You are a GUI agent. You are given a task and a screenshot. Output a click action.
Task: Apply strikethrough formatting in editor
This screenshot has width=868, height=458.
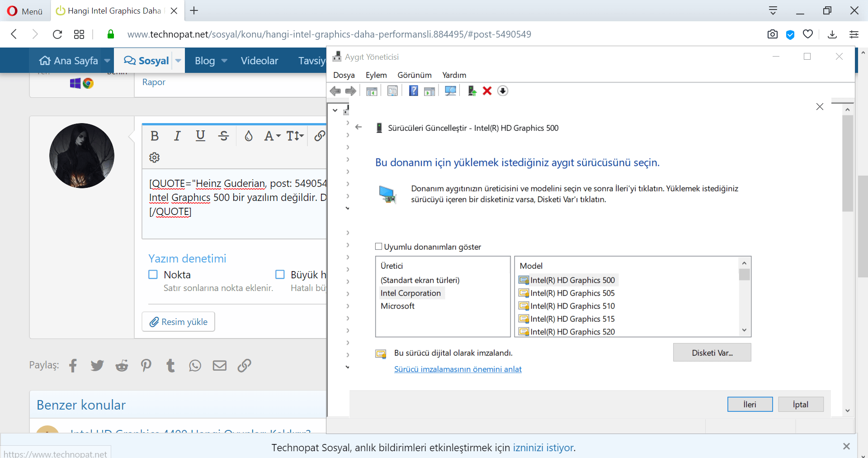click(223, 136)
